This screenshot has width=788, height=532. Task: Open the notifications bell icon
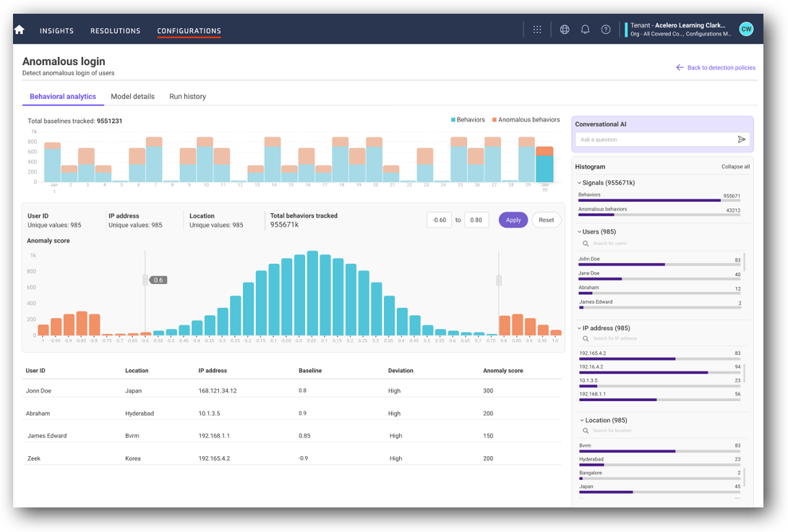(586, 30)
